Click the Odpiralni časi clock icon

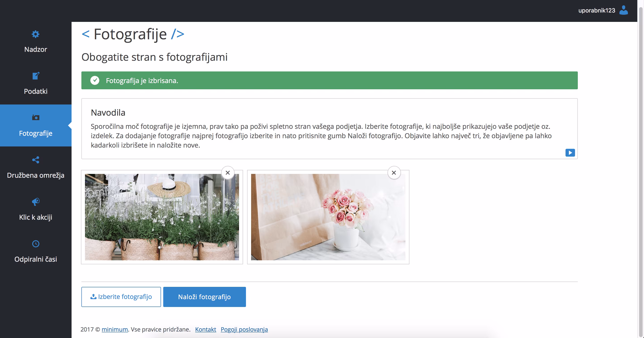pos(36,244)
